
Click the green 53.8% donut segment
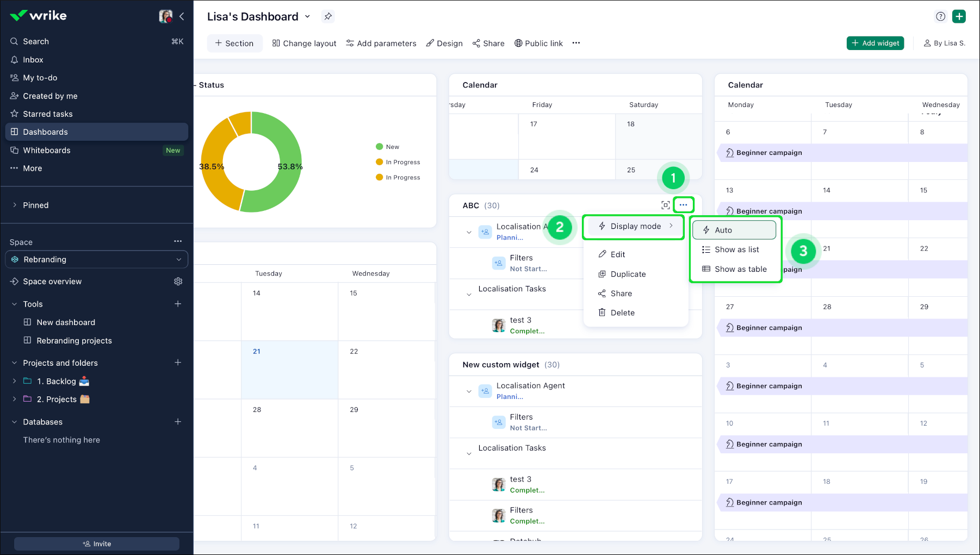click(289, 163)
